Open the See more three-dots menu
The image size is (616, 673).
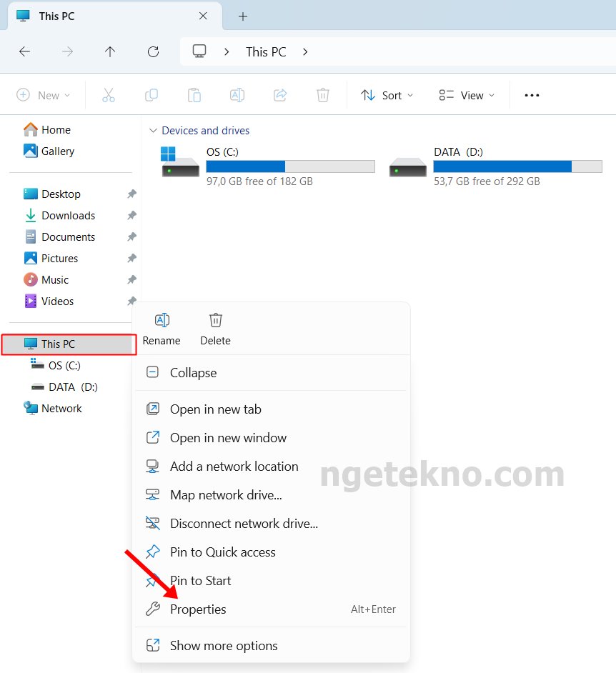(x=532, y=95)
